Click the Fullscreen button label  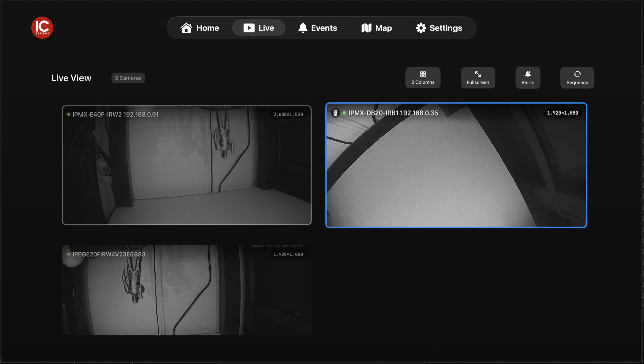click(478, 82)
